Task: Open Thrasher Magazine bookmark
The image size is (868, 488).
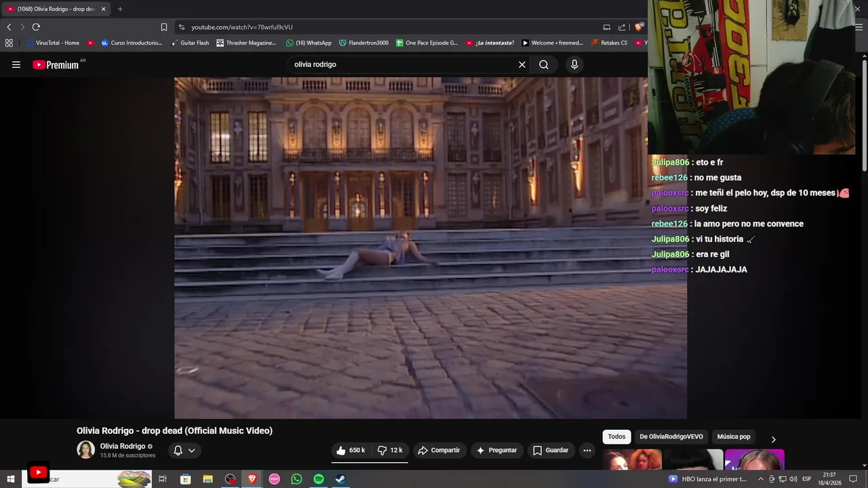Action: click(246, 43)
